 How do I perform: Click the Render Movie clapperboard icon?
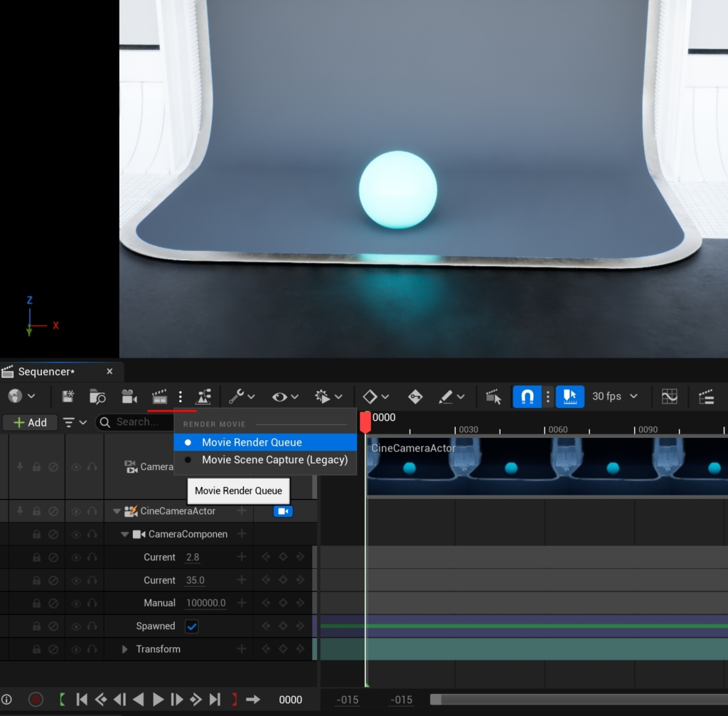(x=159, y=396)
